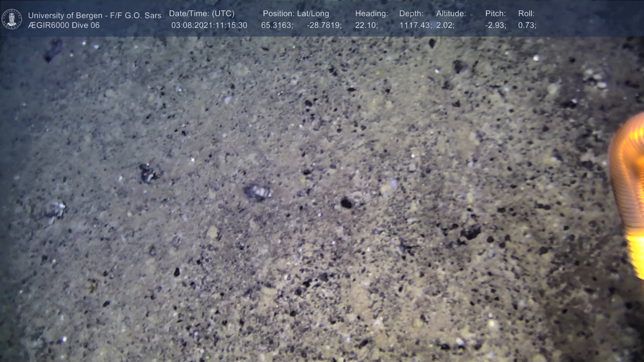
Task: Click the heading value 22.10
Action: 366,25
